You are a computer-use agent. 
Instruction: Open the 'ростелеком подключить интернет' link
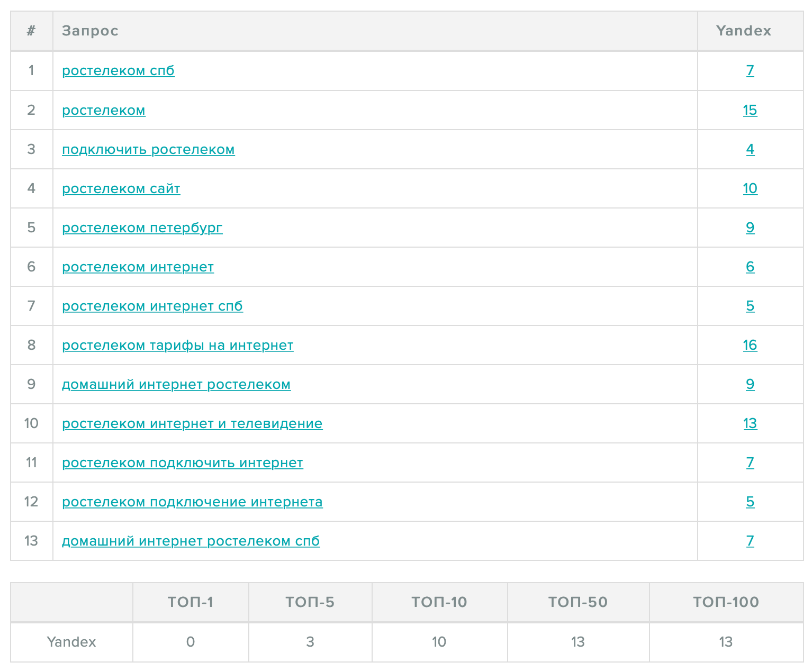pos(183,463)
